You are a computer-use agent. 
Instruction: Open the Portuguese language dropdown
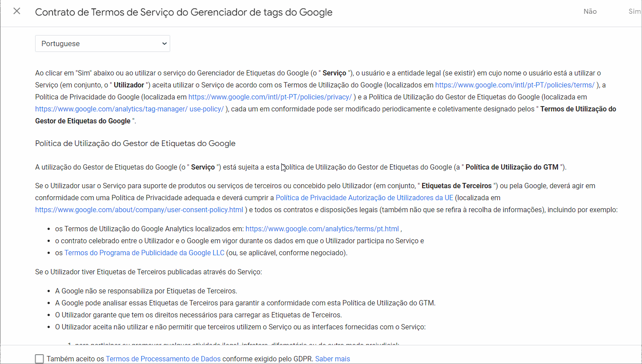coord(103,44)
